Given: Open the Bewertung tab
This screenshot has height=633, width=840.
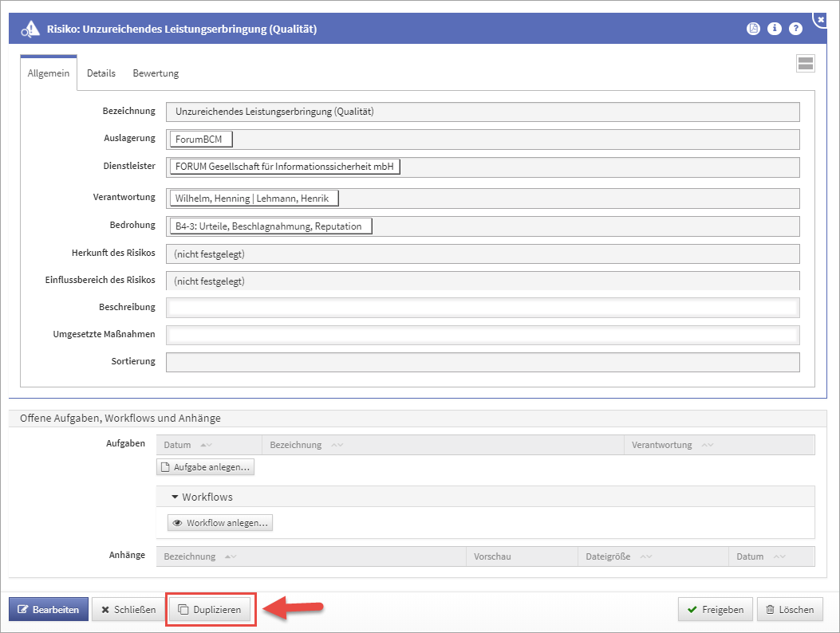Looking at the screenshot, I should tap(156, 73).
